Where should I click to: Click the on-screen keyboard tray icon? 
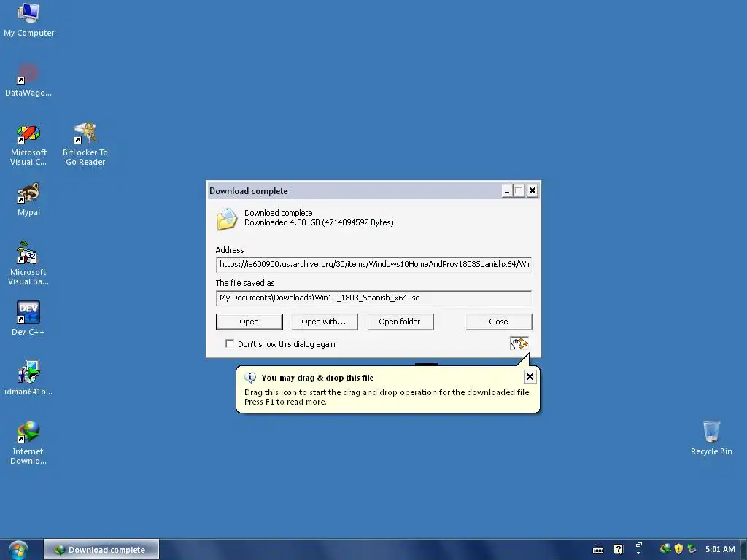click(598, 550)
